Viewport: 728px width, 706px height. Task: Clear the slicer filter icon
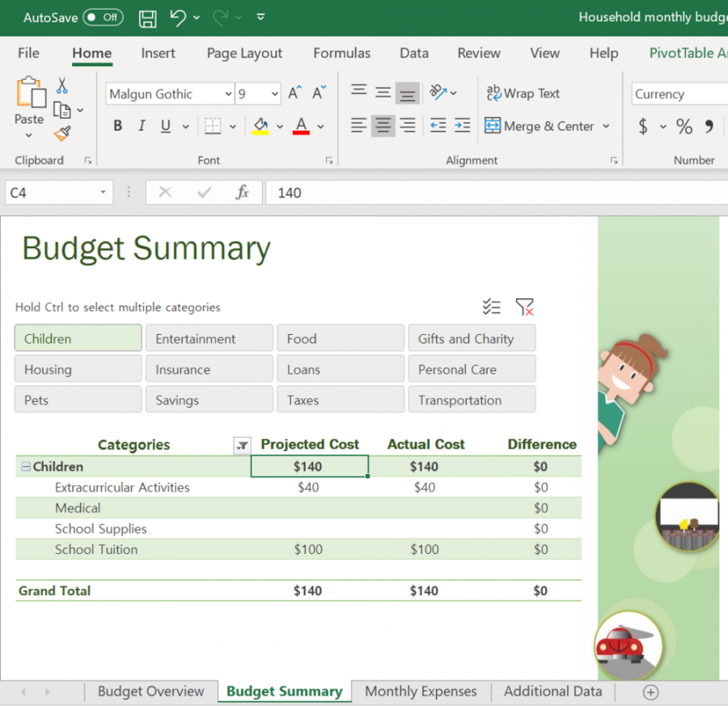tap(524, 307)
